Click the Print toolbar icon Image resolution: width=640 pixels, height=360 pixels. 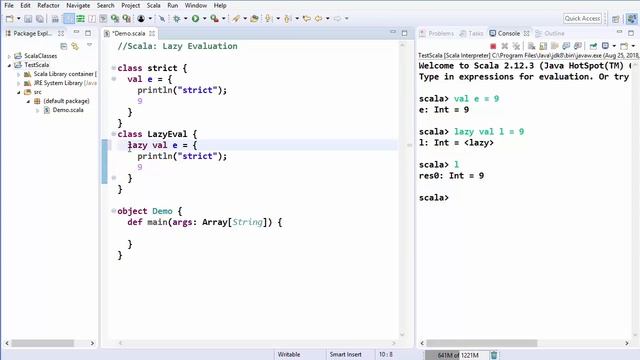pos(55,19)
